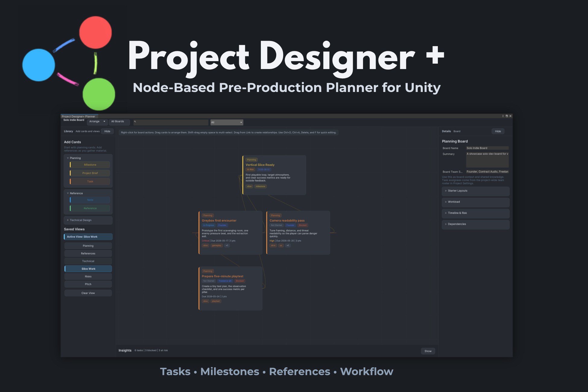Click the gameplay tag on Greybox card
The height and width of the screenshot is (392, 588).
pyautogui.click(x=217, y=246)
